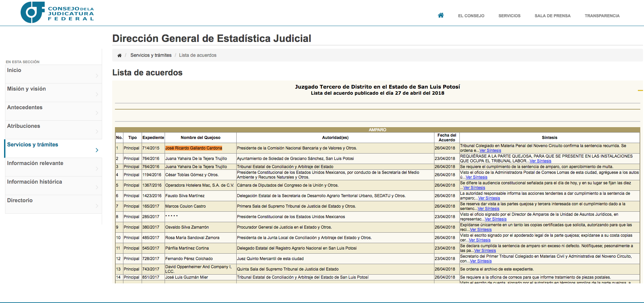Screen dimensions: 644x303
Task: Expand the chevron beside Información relevante
Action: point(97,169)
